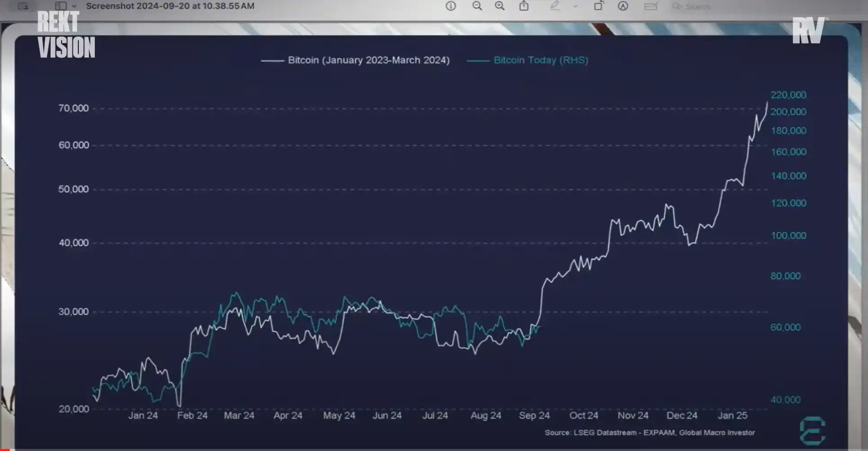
Task: Open the highlight color dropdown arrow
Action: (x=575, y=6)
